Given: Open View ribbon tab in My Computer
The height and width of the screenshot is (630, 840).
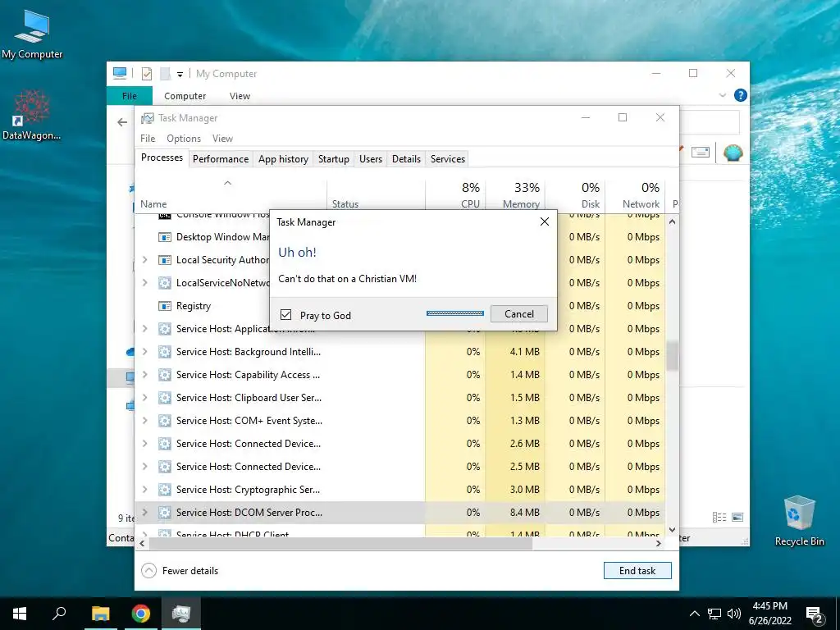Looking at the screenshot, I should pyautogui.click(x=240, y=96).
